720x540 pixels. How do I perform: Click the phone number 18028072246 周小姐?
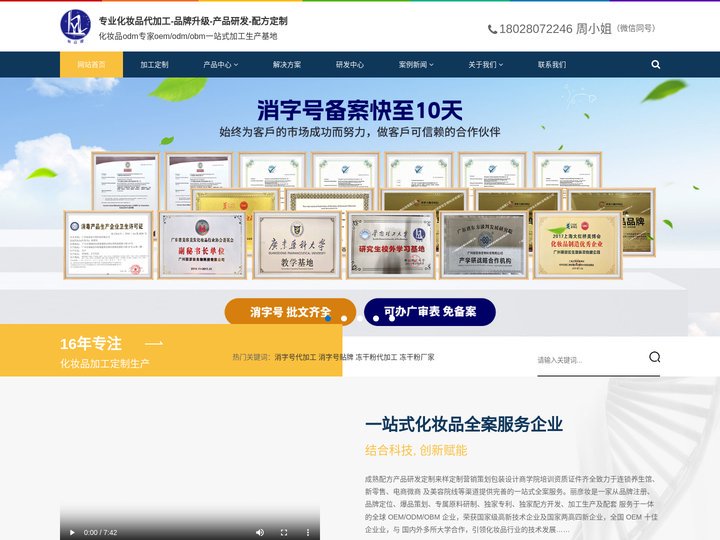point(555,29)
